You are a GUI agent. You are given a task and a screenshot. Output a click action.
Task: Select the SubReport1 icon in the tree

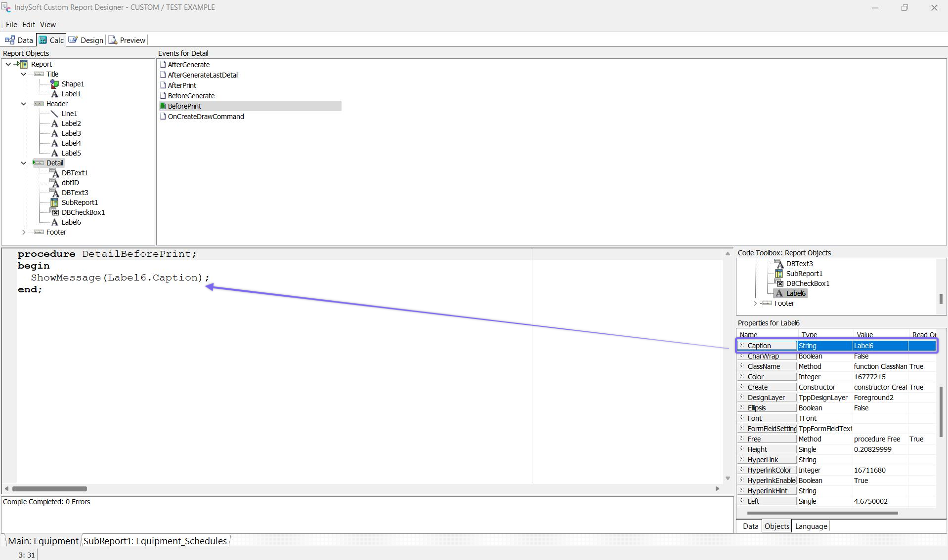click(55, 202)
